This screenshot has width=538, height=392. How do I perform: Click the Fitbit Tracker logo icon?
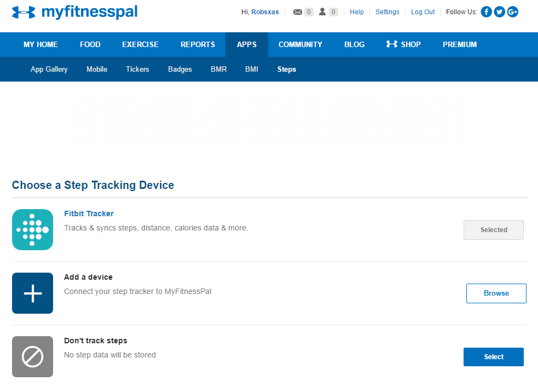[32, 230]
